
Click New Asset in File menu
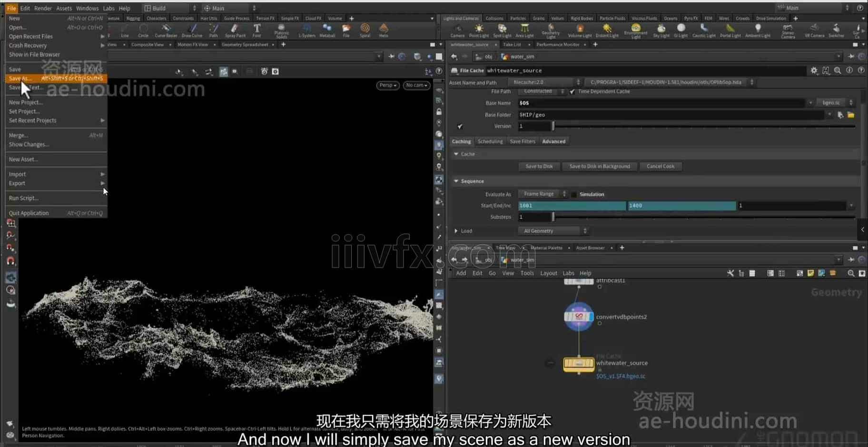pyautogui.click(x=56, y=159)
